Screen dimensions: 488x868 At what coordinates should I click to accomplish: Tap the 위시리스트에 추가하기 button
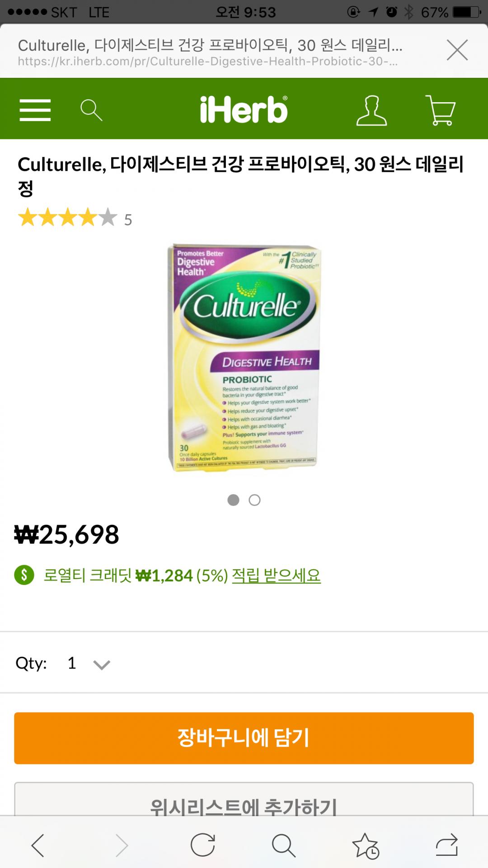coord(244,799)
